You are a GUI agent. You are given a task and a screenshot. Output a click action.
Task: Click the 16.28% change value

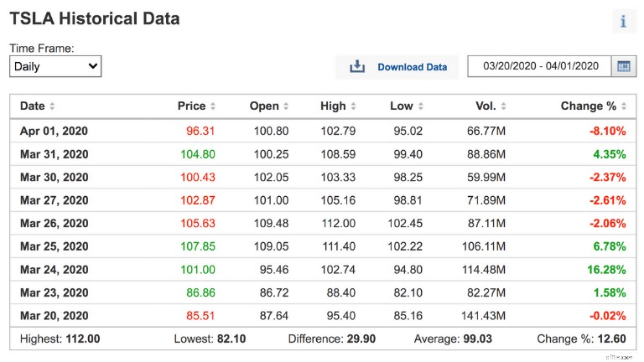point(606,270)
